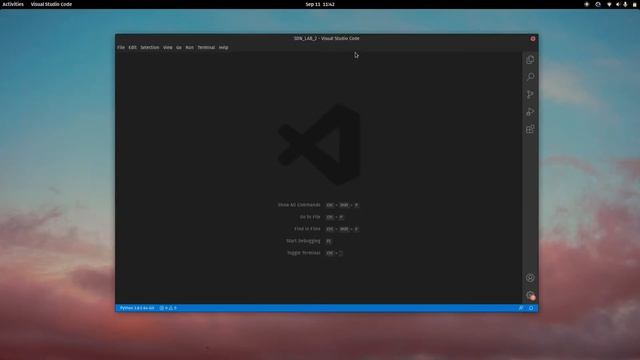This screenshot has height=360, width=640.
Task: Open the clock showing Sep 11
Action: tap(320, 4)
